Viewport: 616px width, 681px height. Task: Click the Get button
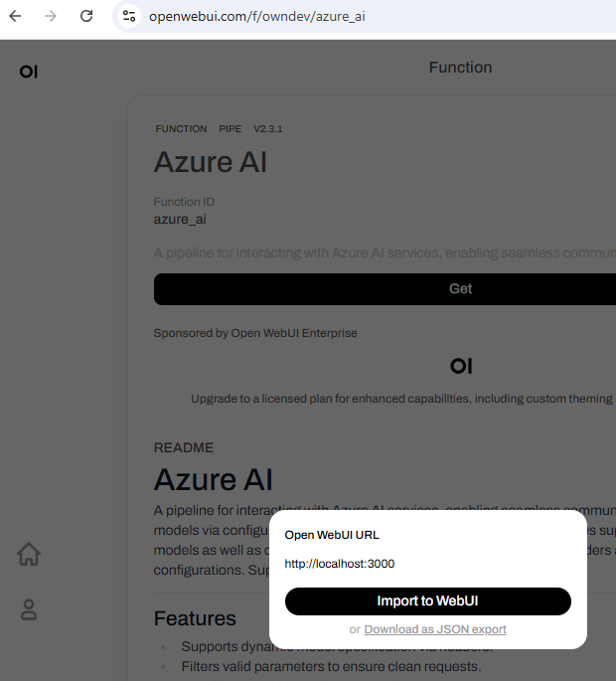[385, 289]
